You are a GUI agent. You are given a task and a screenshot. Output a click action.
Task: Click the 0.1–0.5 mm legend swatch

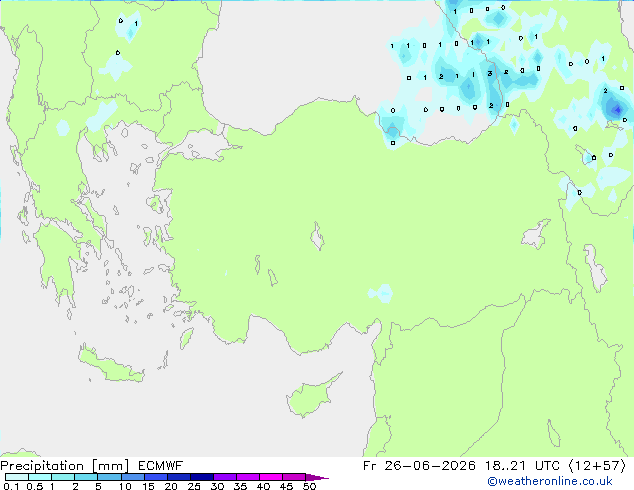(x=17, y=477)
